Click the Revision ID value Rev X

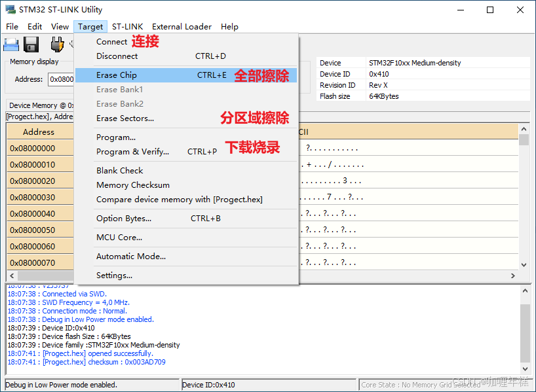coord(378,85)
